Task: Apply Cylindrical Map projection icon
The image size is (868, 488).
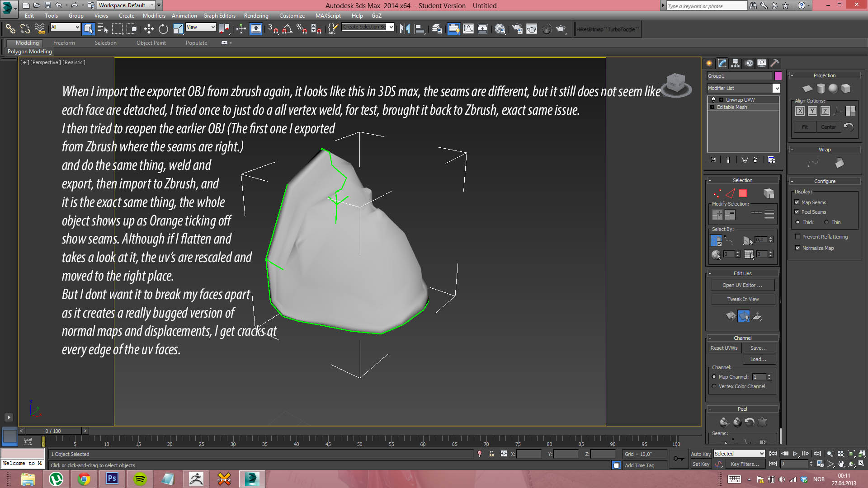Action: pyautogui.click(x=821, y=88)
